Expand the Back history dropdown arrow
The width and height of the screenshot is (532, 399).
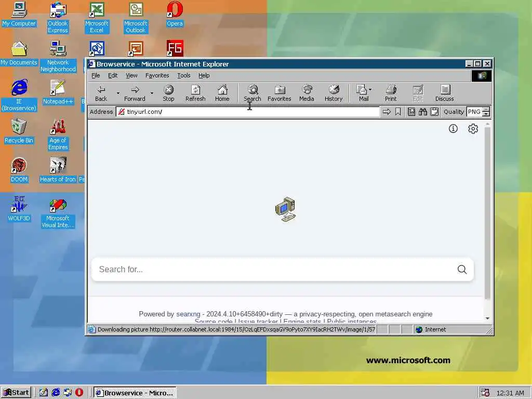[x=118, y=93]
